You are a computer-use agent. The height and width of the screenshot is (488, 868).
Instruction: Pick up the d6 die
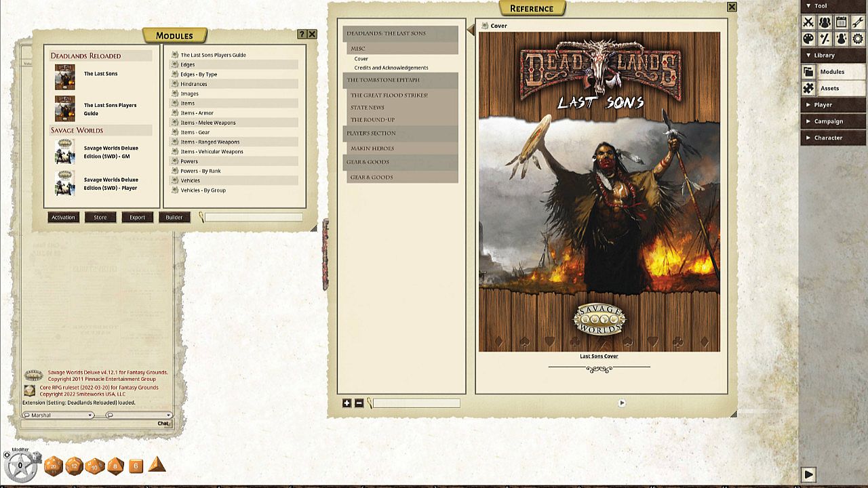point(136,466)
